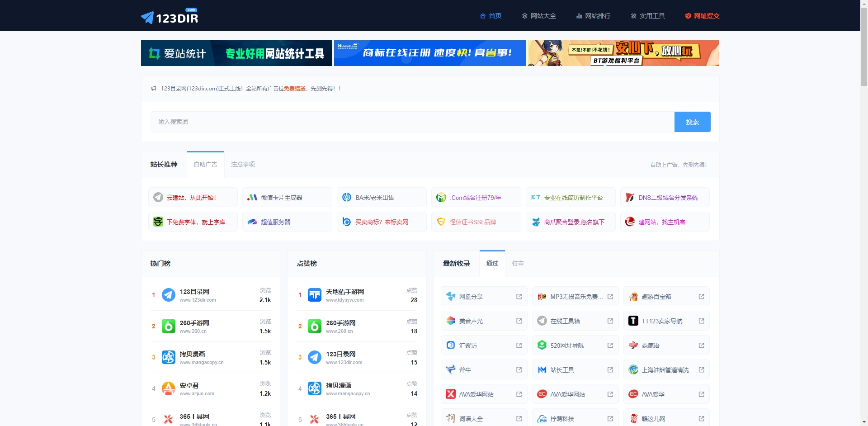This screenshot has width=868, height=426.
Task: Click the 云建站 gray plane icon
Action: [x=158, y=197]
